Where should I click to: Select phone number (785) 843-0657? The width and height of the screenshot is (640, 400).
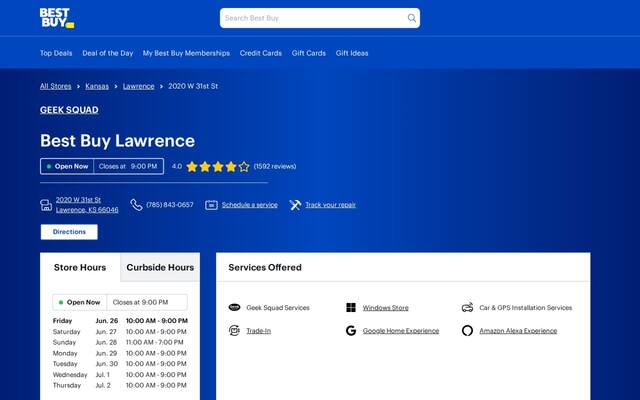point(170,204)
